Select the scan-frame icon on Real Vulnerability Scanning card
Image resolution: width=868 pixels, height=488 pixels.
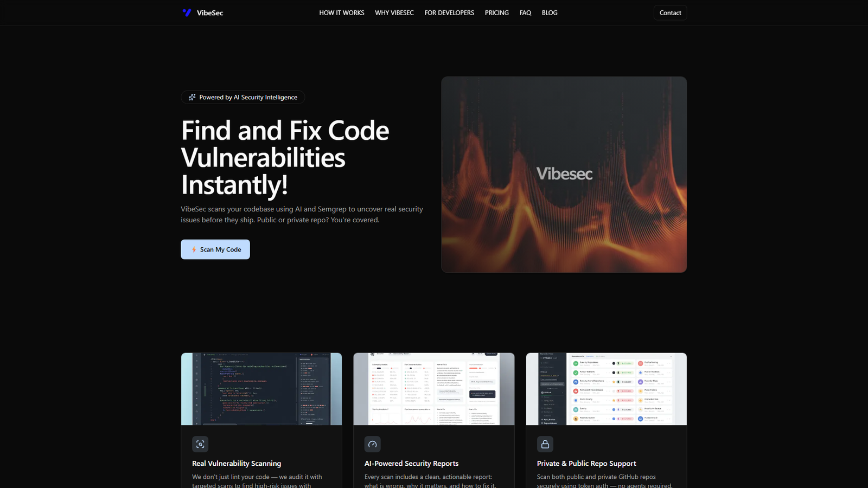pyautogui.click(x=200, y=444)
